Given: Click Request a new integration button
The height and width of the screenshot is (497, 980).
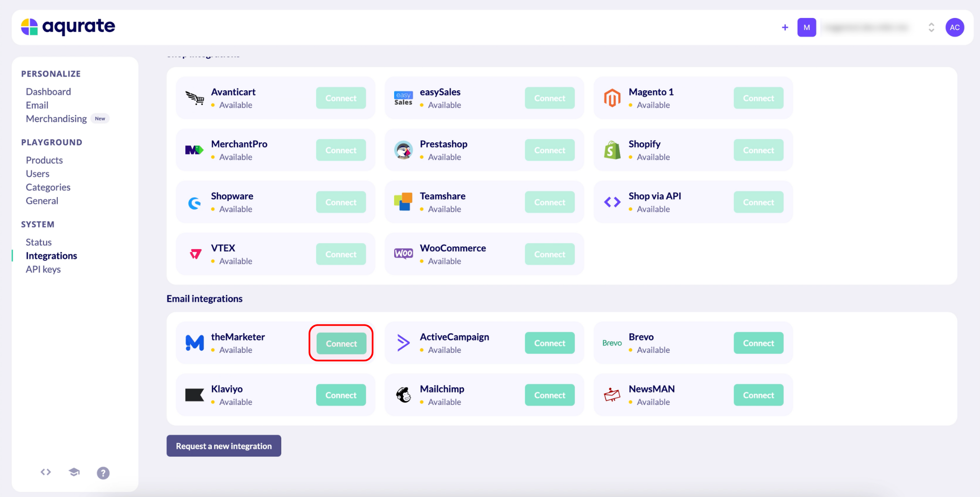Looking at the screenshot, I should coord(224,446).
